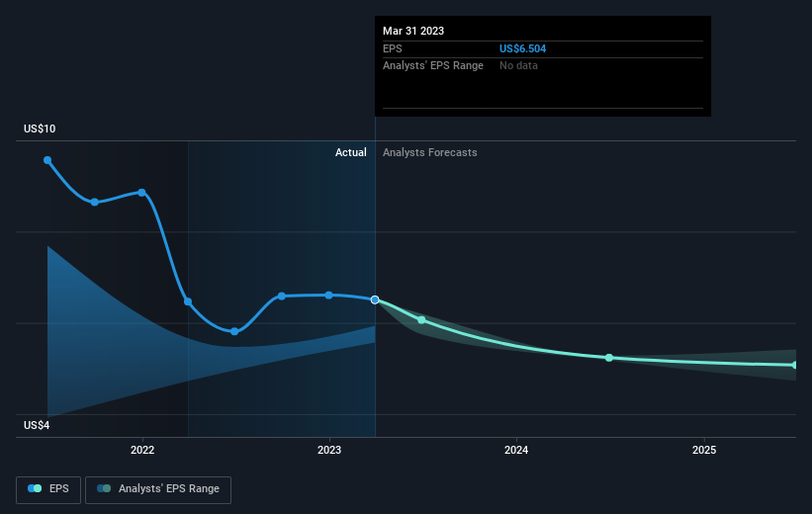Click the first forecast point after Mar 2023
The width and height of the screenshot is (812, 514).
pos(421,320)
